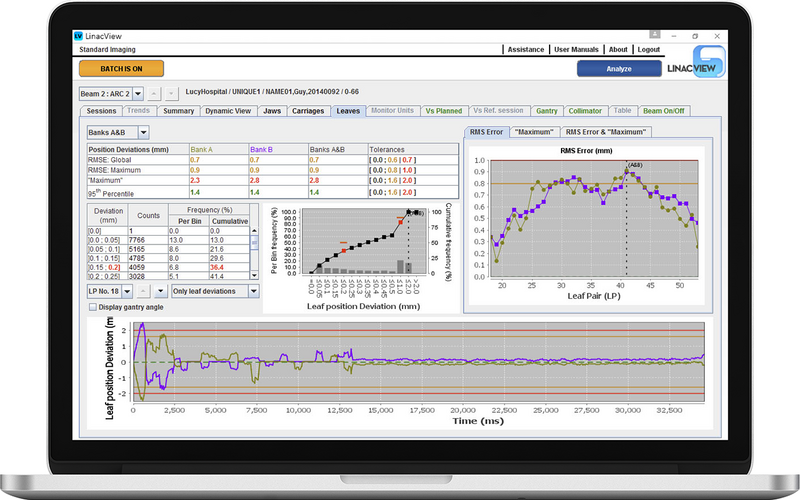Click the Logout link

click(648, 49)
